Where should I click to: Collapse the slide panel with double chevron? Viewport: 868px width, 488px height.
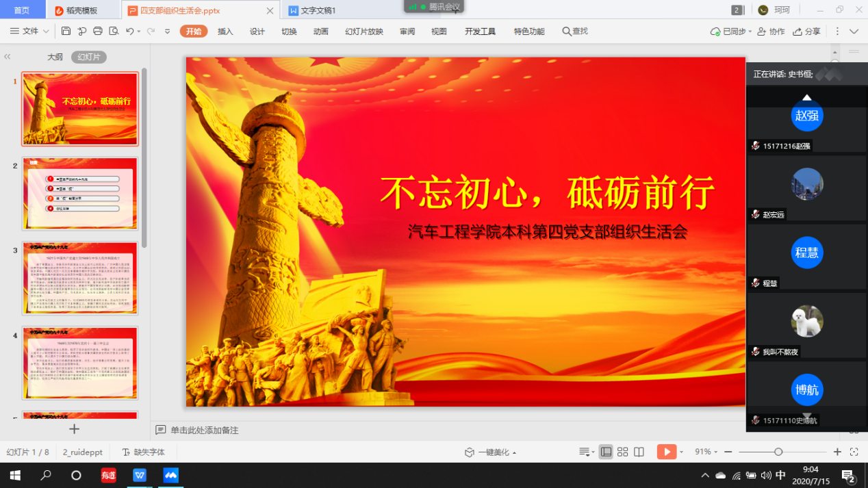pyautogui.click(x=8, y=57)
